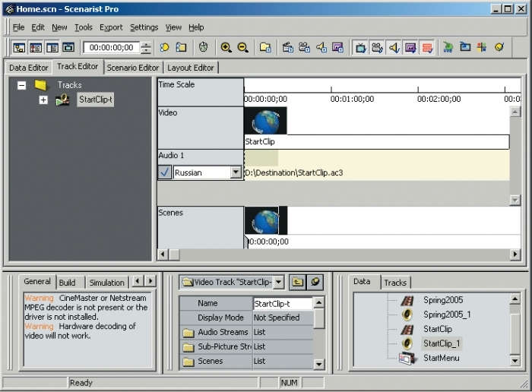
Task: Expand the StartClip-t tree node
Action: tap(43, 100)
